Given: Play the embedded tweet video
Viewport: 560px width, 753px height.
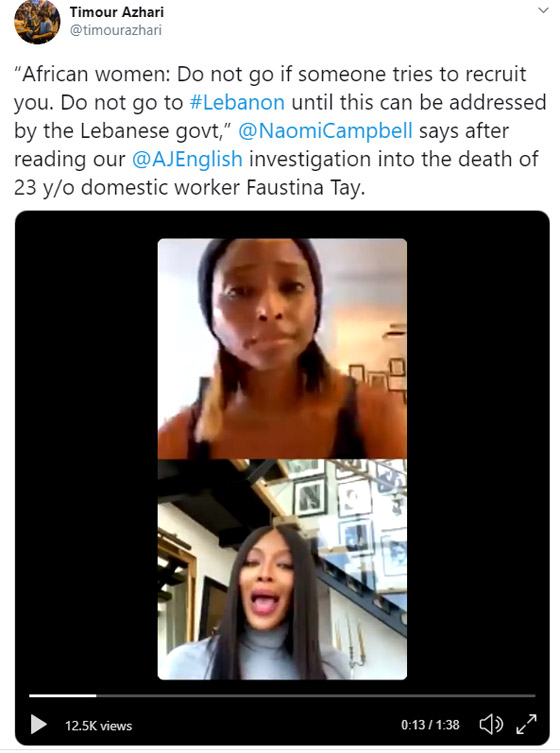Looking at the screenshot, I should pos(38,724).
